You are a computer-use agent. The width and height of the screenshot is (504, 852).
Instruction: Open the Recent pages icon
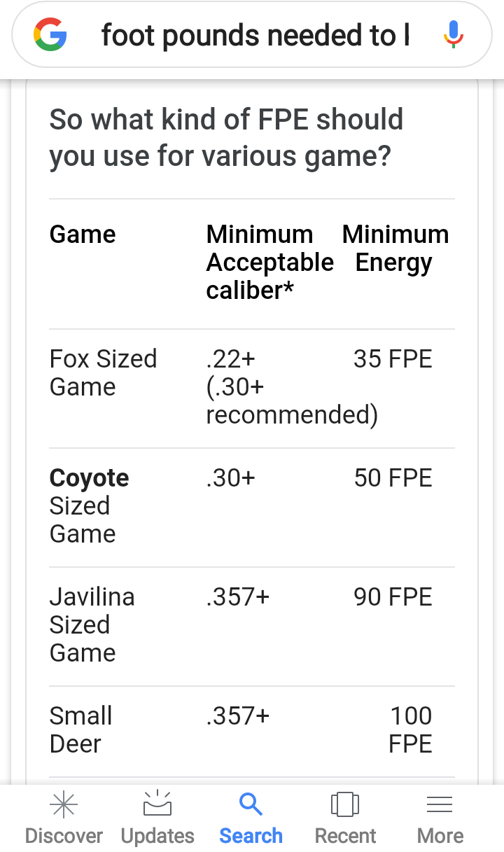345,804
